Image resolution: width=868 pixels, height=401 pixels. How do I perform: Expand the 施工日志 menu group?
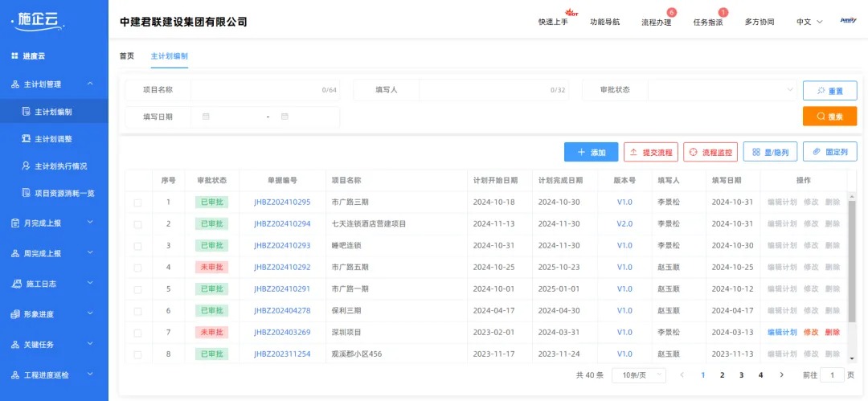pos(90,283)
